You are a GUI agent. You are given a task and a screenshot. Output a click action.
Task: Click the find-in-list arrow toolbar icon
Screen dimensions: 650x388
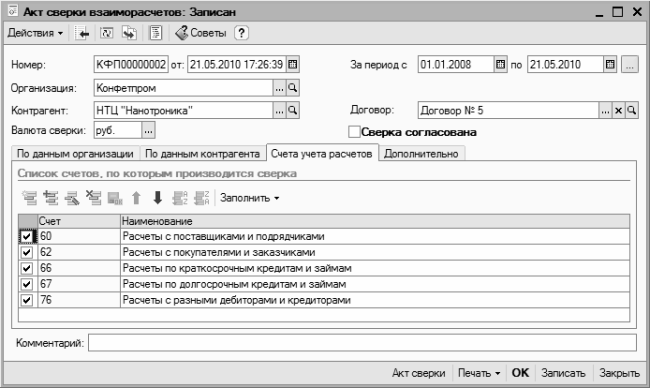tap(82, 33)
